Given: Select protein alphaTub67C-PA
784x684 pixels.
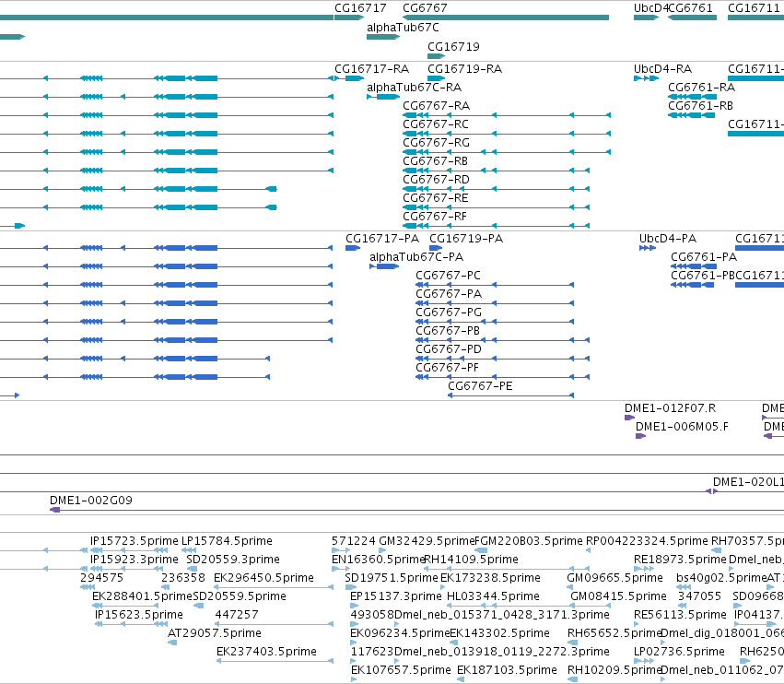Looking at the screenshot, I should [x=416, y=257].
